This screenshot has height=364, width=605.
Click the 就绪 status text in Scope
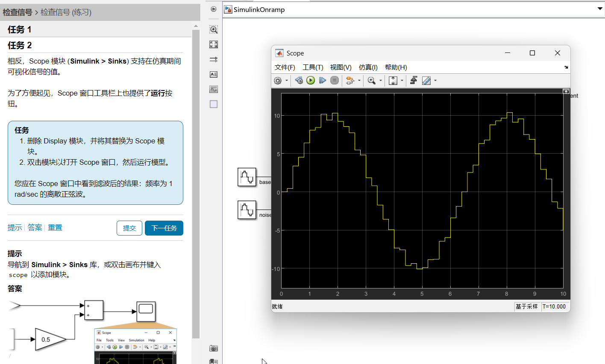[277, 306]
